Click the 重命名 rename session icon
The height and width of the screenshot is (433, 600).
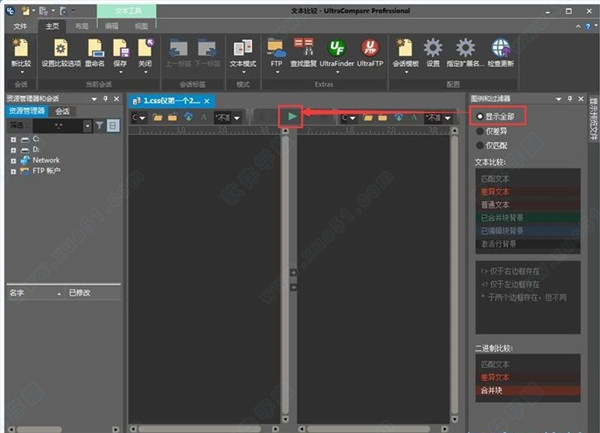point(95,49)
